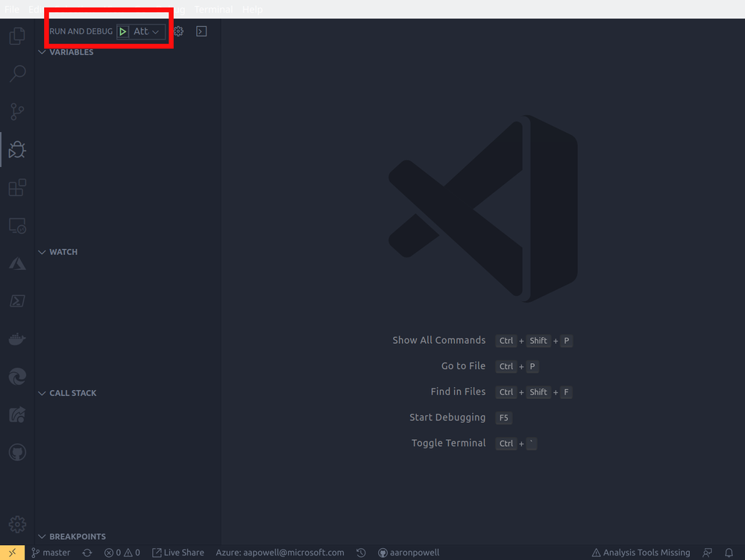Click the Azure account aapowell@microsoft.com entry
This screenshot has width=745, height=560.
click(x=280, y=553)
